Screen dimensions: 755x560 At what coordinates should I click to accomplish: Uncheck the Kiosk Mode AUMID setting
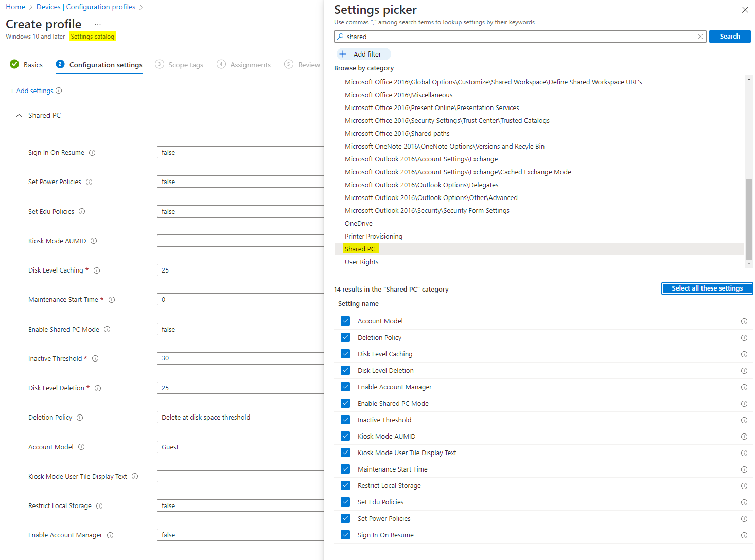coord(345,436)
